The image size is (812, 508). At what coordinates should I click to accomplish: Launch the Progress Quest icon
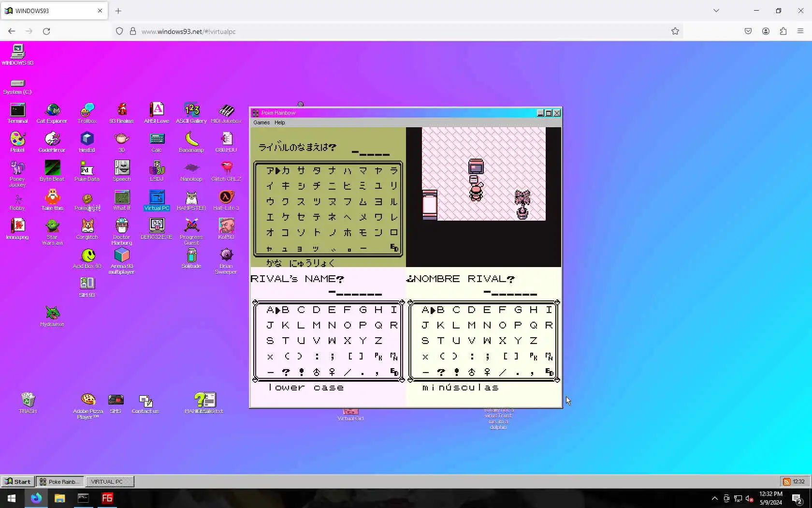coord(191,232)
